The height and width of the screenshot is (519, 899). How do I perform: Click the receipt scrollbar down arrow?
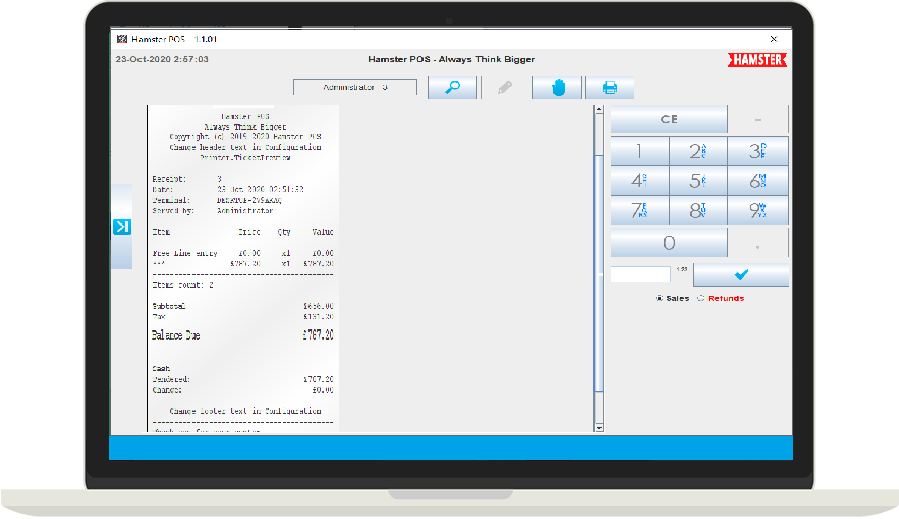point(599,427)
